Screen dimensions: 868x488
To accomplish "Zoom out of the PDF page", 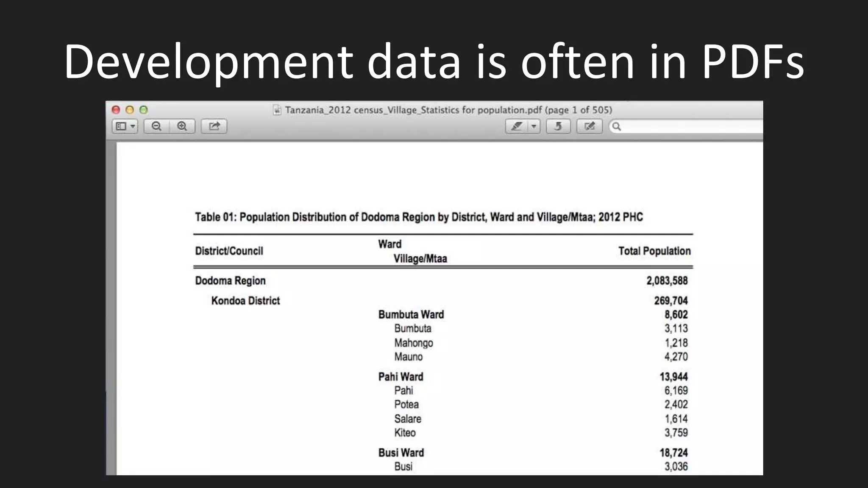I will [x=156, y=126].
